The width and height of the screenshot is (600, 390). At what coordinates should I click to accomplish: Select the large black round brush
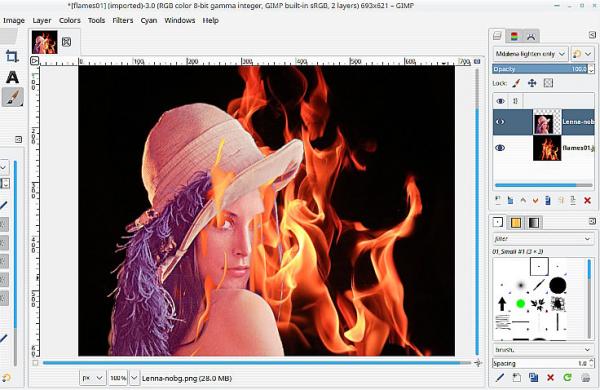click(558, 285)
